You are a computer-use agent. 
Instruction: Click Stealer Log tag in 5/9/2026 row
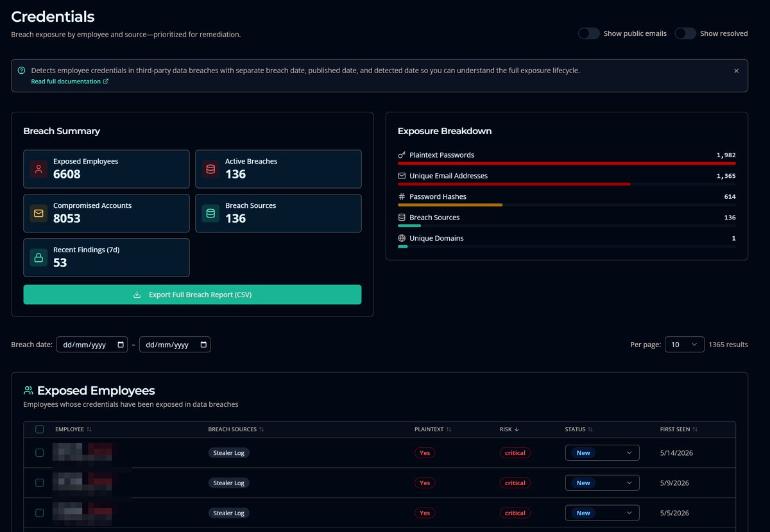[229, 483]
